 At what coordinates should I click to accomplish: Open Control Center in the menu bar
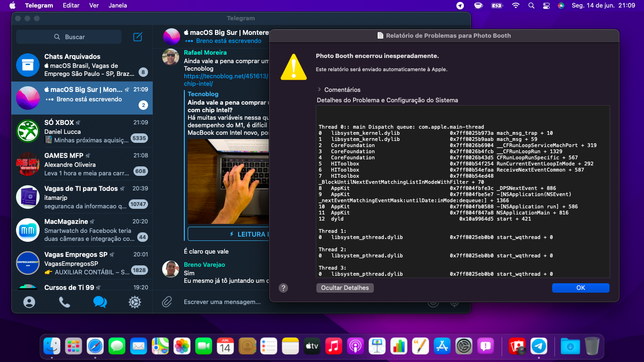point(546,6)
